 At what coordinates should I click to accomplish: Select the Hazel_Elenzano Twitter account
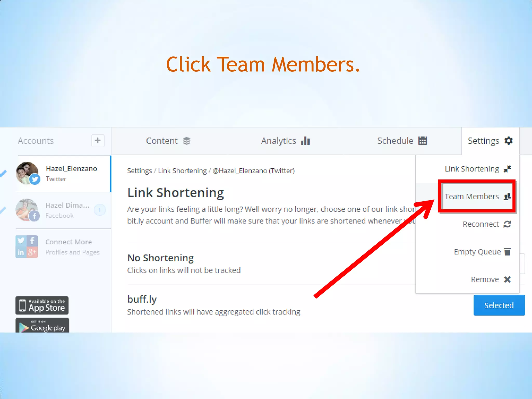click(x=63, y=174)
